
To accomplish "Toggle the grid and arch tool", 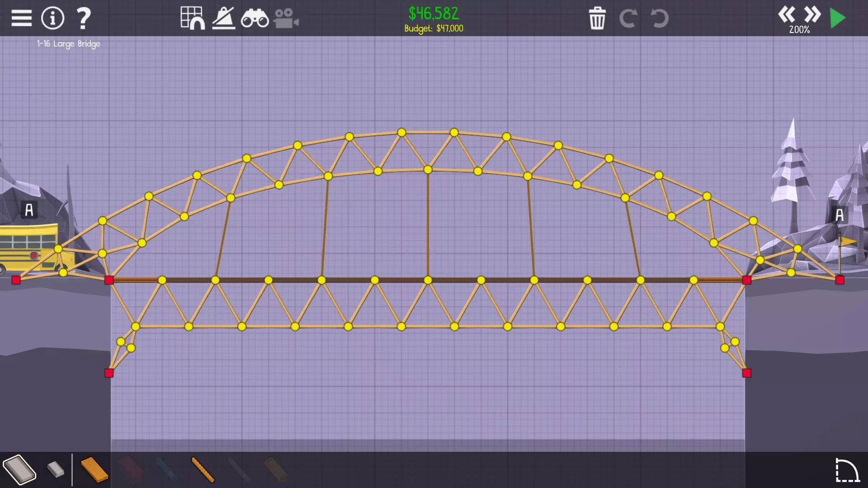I will (x=192, y=18).
